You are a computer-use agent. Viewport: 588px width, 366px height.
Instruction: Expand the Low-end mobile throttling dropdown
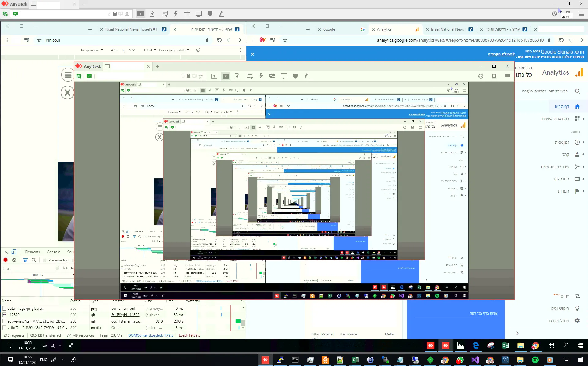click(x=174, y=50)
